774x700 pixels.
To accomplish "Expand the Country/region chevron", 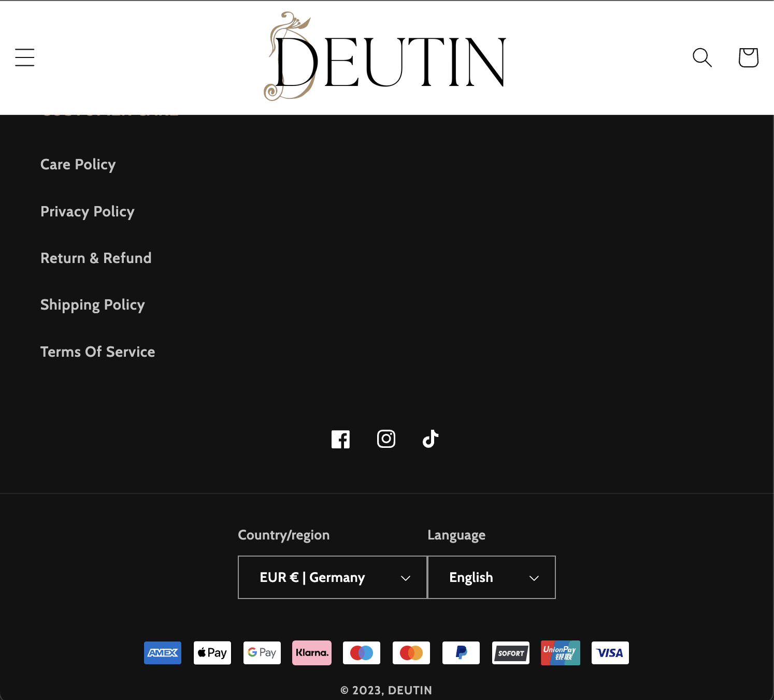I will point(406,578).
